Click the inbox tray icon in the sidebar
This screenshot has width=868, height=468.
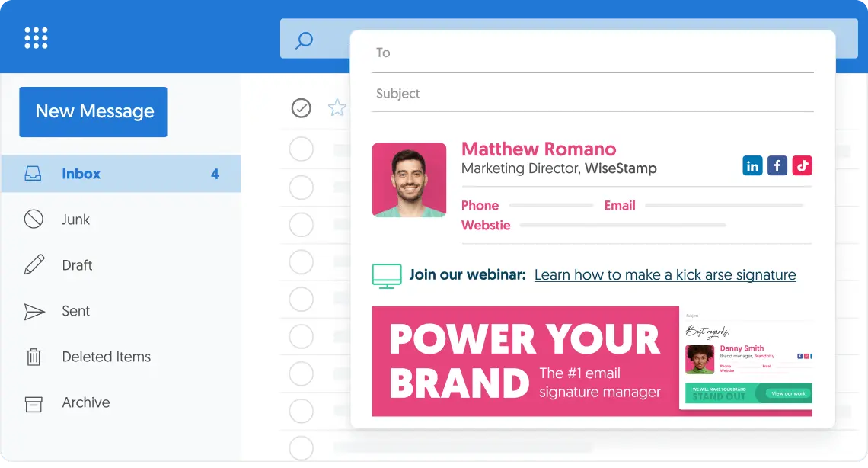click(x=34, y=174)
